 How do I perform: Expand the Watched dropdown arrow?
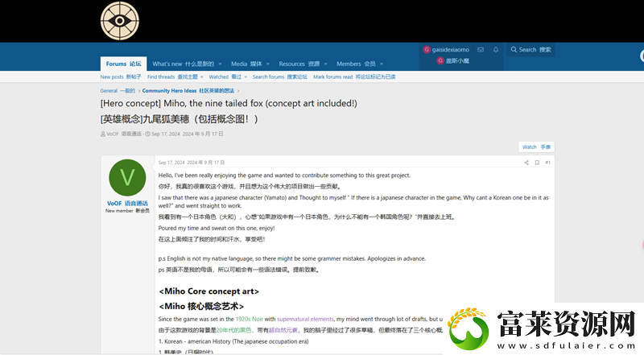pos(246,77)
